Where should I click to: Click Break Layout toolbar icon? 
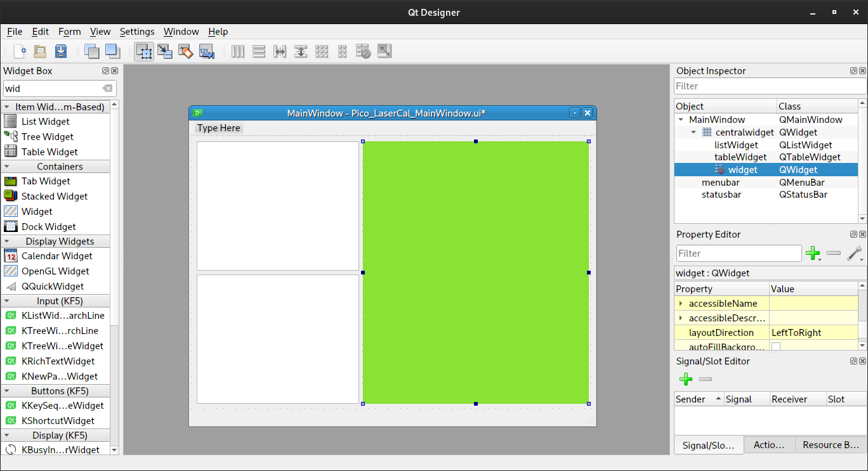coord(363,51)
